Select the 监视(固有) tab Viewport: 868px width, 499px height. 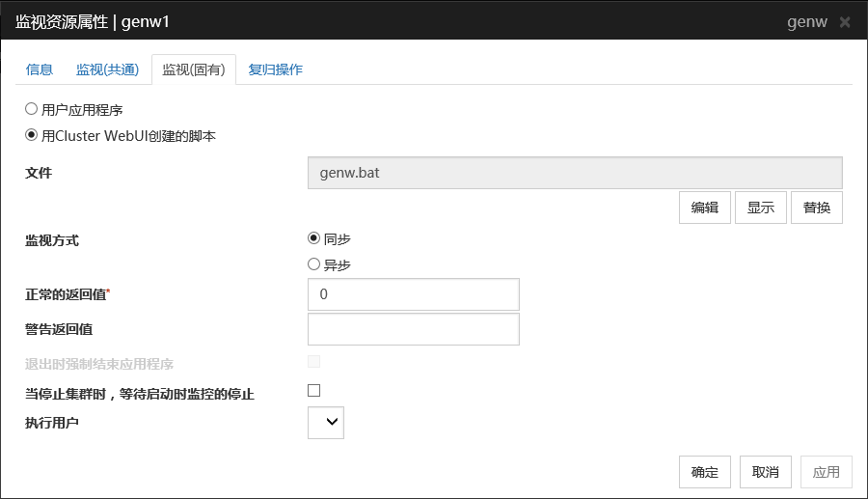point(193,69)
